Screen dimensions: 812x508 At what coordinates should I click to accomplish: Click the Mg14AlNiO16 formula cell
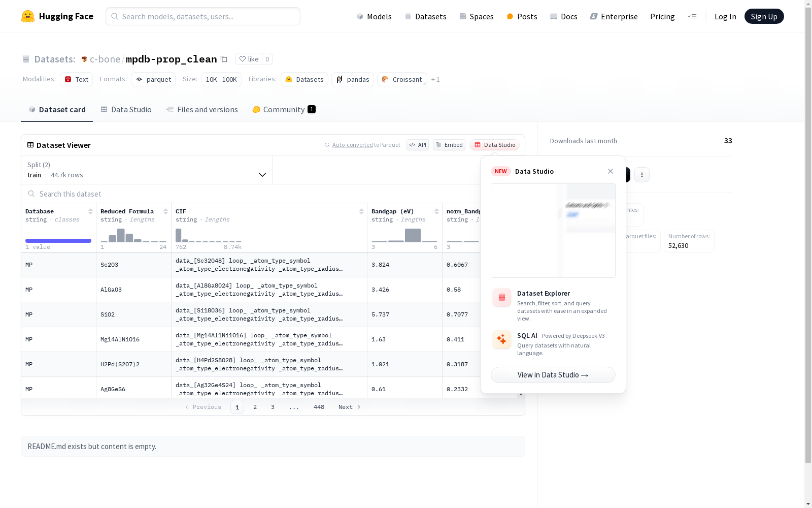[x=133, y=339]
